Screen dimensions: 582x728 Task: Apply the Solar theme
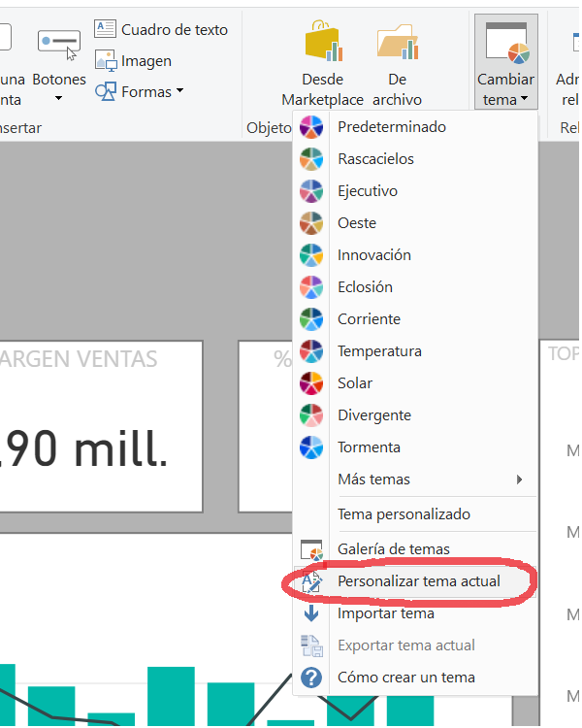tap(415, 383)
